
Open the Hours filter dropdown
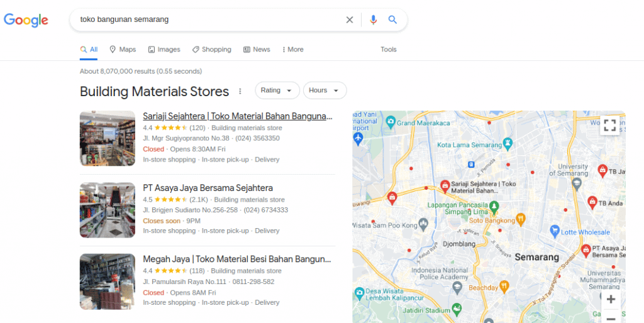pos(325,90)
